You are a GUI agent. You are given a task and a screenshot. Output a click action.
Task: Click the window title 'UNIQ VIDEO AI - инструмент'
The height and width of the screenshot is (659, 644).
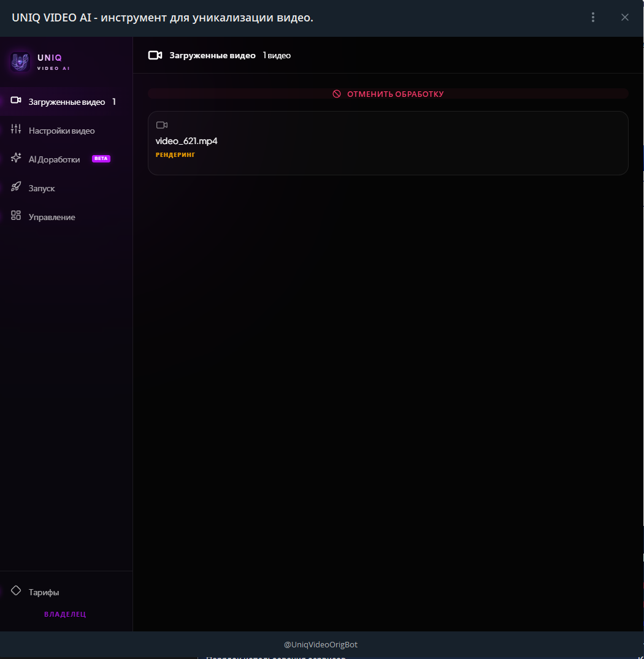(163, 18)
